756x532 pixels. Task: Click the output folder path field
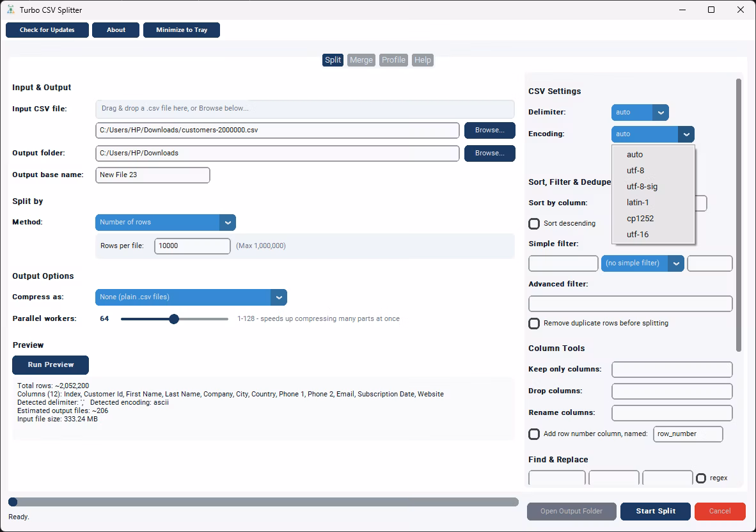[x=277, y=153]
